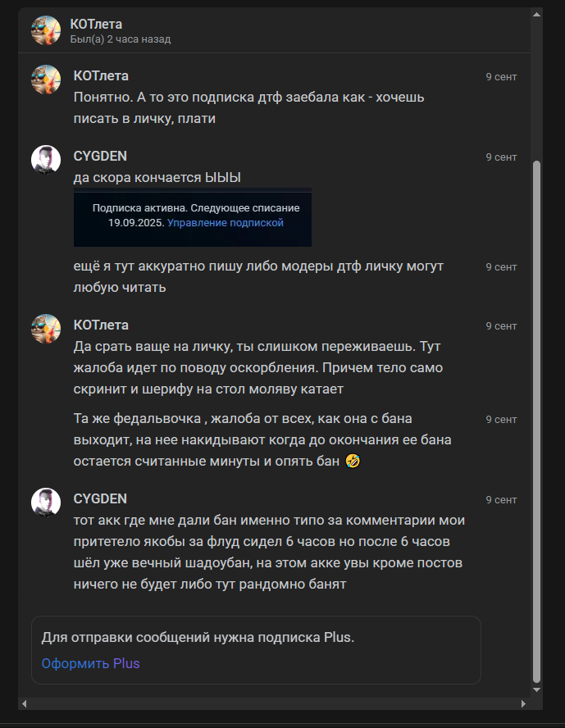
Task: Click the КОТлета username above "Понятно" message
Action: pyautogui.click(x=101, y=75)
